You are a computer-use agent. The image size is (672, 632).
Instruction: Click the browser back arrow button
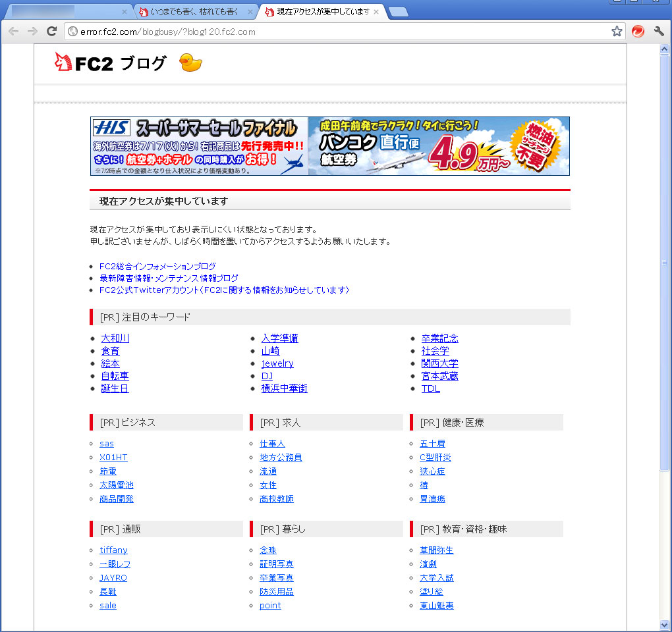[14, 32]
